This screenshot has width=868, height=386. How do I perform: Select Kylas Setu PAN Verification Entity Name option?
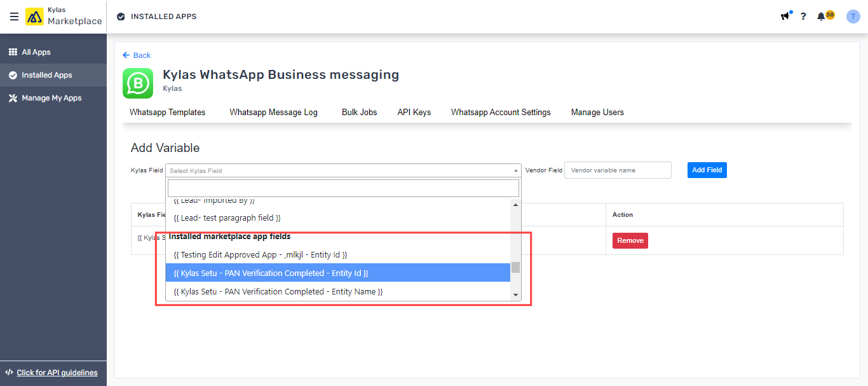coord(338,291)
